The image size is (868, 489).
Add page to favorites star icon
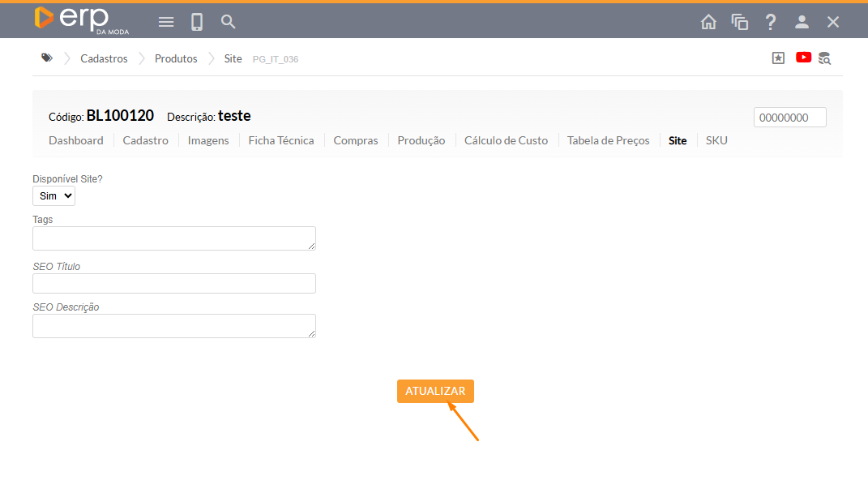[778, 58]
